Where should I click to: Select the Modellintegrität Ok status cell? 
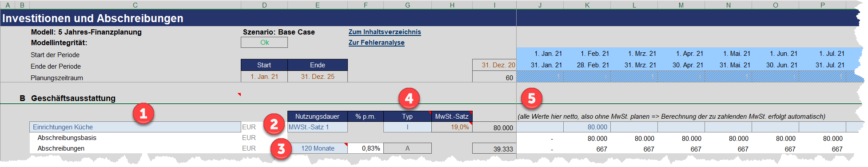264,43
